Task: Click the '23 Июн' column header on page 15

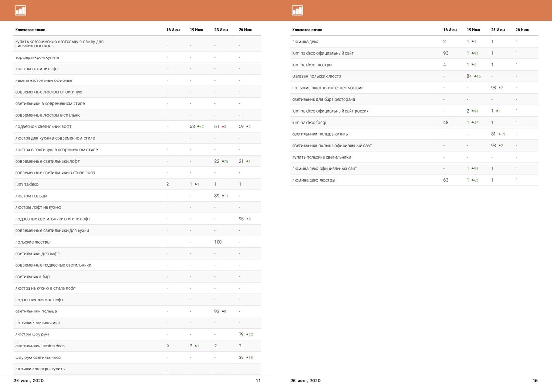Action: (x=498, y=30)
